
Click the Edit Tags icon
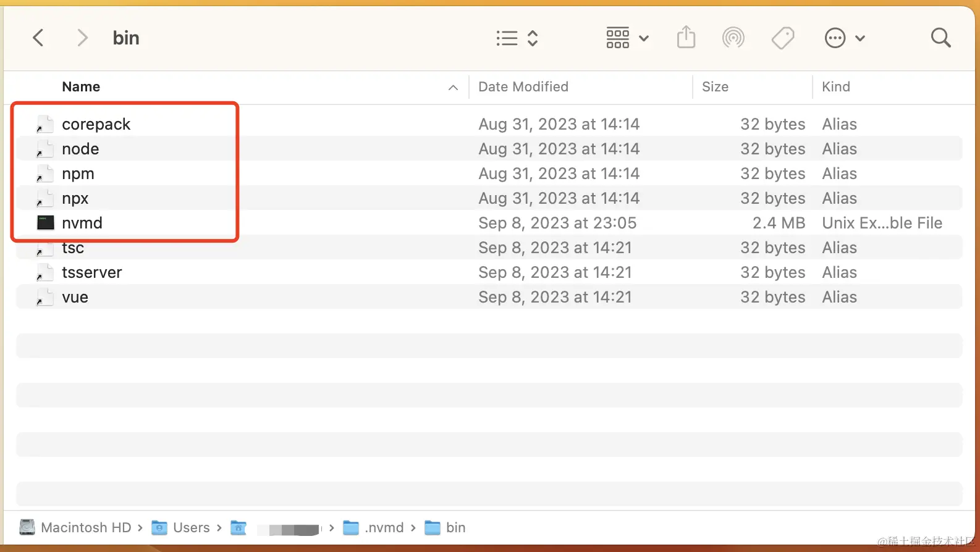coord(783,38)
